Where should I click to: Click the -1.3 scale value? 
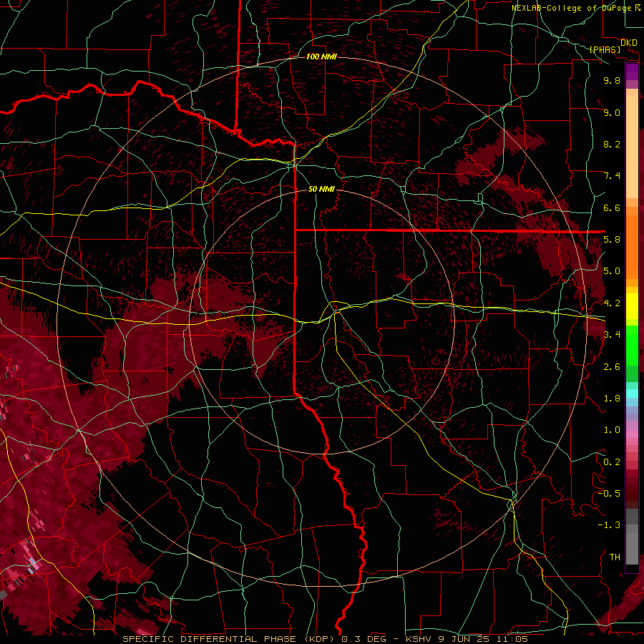[609, 525]
